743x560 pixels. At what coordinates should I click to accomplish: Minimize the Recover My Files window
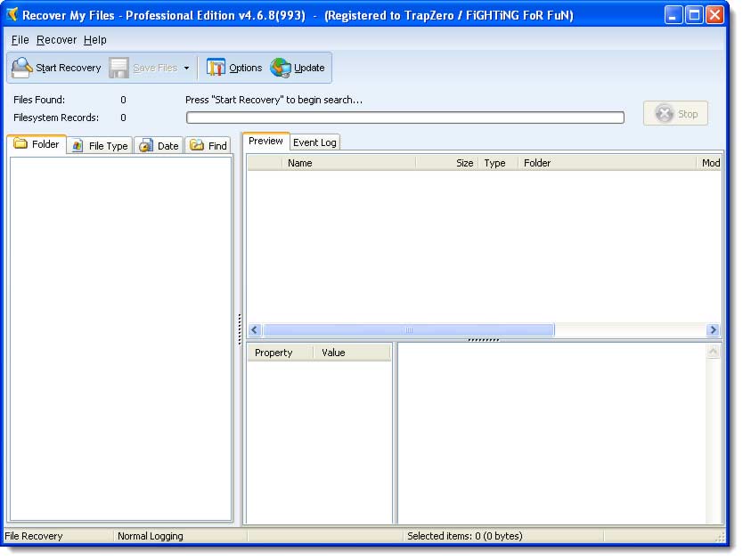(x=673, y=14)
